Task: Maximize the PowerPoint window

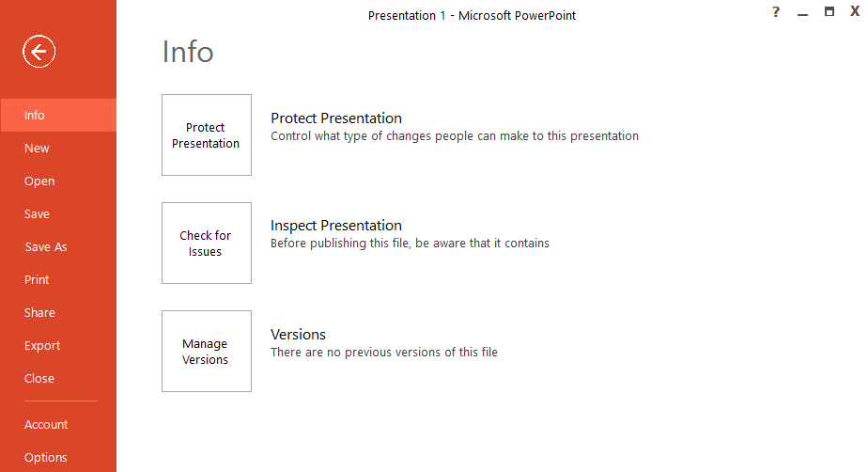Action: [829, 12]
